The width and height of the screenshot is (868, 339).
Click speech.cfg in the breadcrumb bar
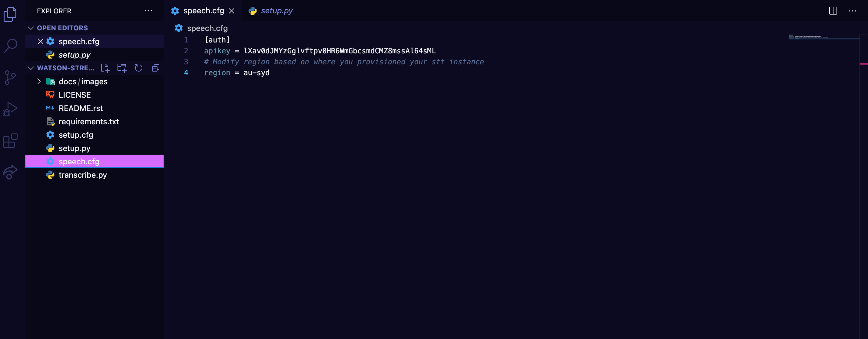click(207, 28)
